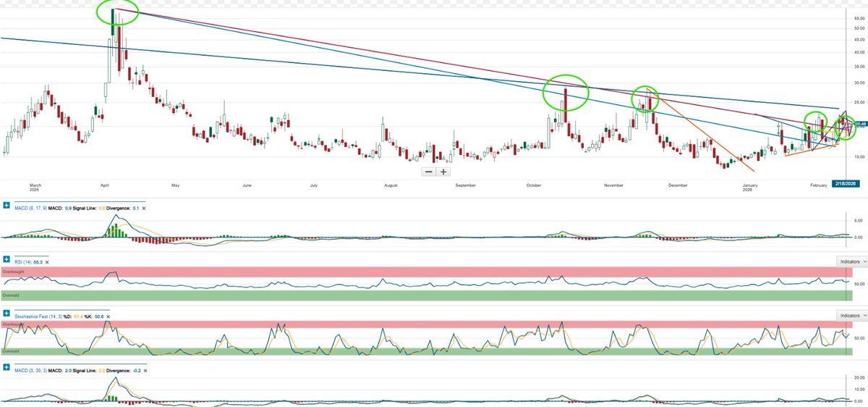
Task: Click the Stochastics Oversold zone label
Action: (x=12, y=351)
